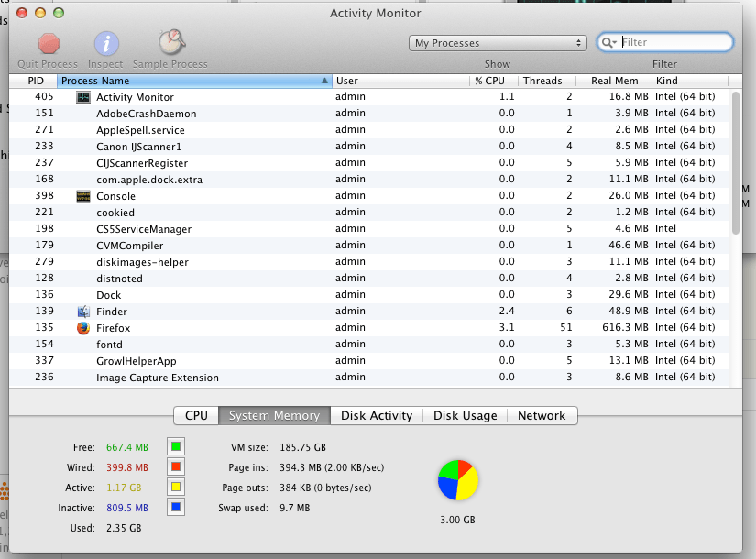Select the diskimages-helper process

(x=368, y=262)
